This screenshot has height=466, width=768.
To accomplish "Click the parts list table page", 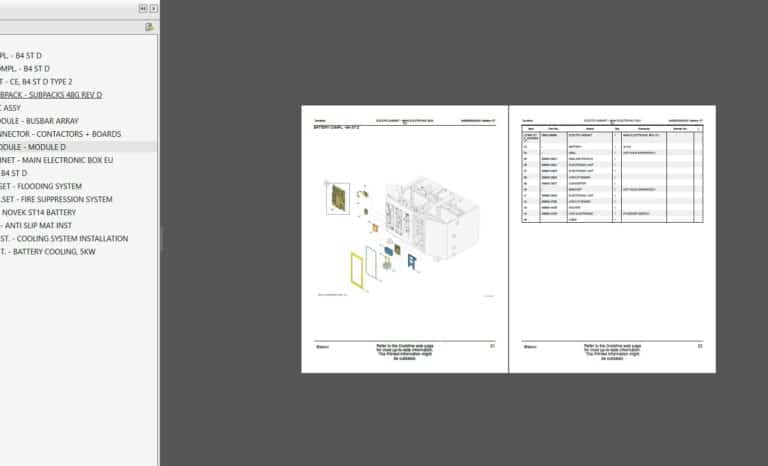I will (613, 239).
